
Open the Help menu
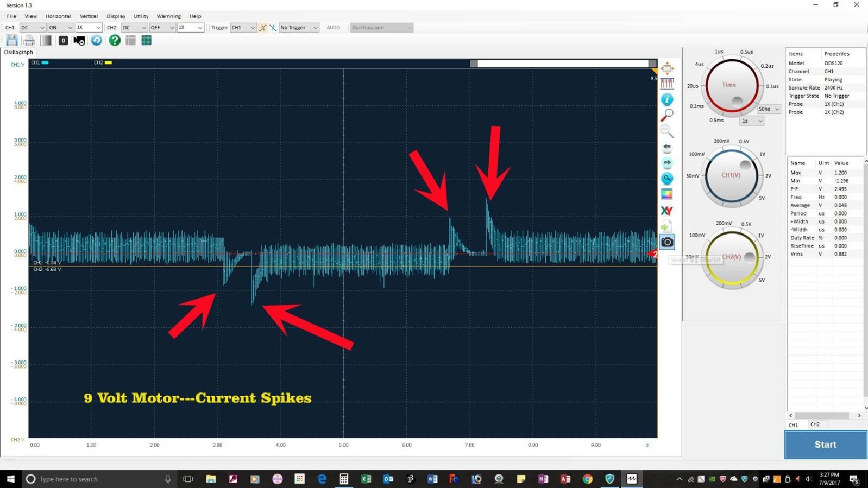click(195, 16)
